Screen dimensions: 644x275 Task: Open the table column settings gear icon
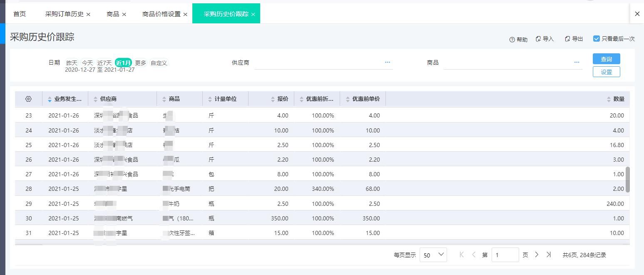point(28,99)
